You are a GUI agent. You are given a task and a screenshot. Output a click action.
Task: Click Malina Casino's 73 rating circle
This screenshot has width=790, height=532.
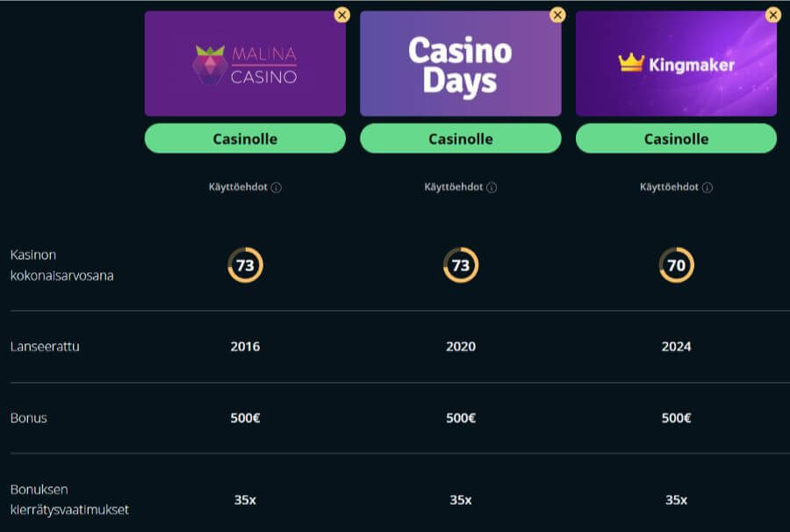(x=245, y=265)
